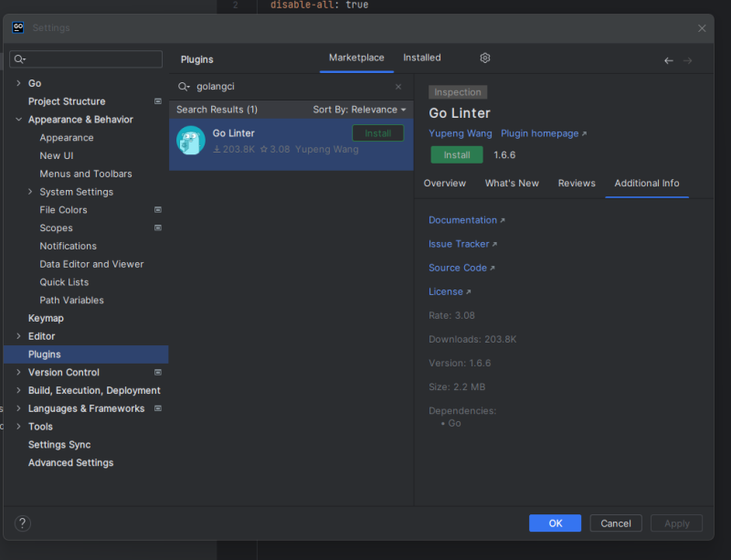
Task: Expand the System Settings node
Action: point(30,192)
